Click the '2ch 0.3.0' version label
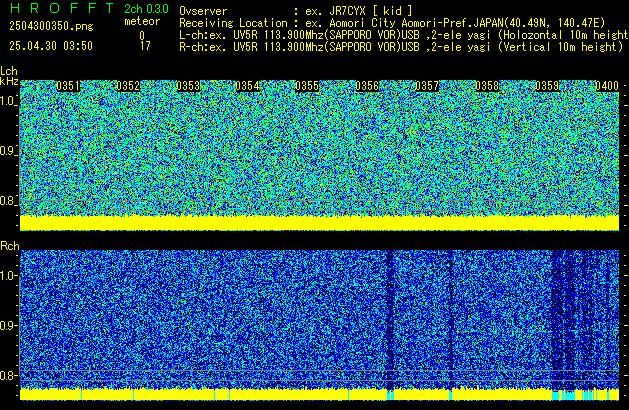629x410 pixels. tap(146, 9)
